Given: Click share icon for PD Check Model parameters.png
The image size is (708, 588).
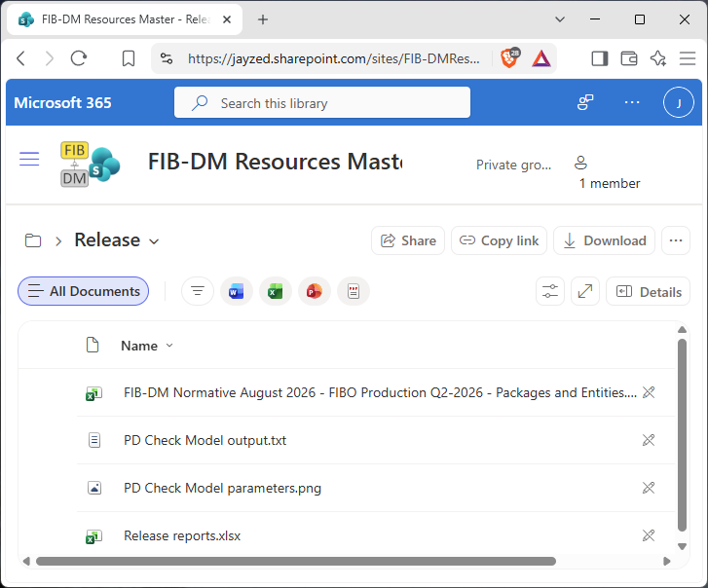Looking at the screenshot, I should tap(649, 488).
